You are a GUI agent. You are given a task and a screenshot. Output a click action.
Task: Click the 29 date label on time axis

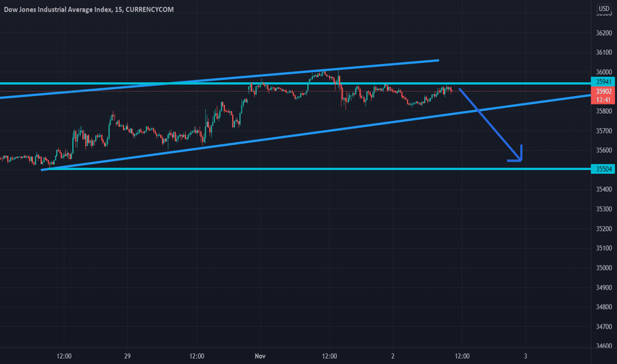click(x=127, y=356)
